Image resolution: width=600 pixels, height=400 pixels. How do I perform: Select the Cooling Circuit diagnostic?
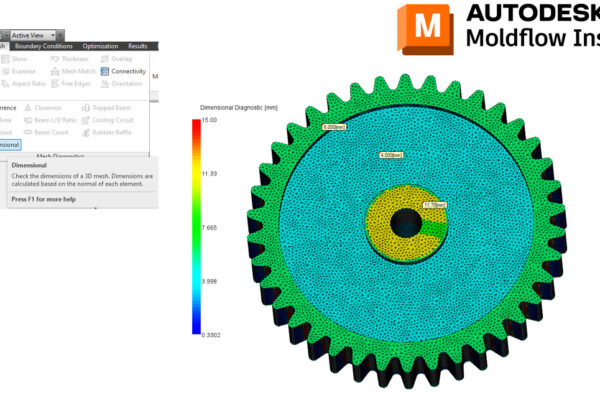[108, 120]
